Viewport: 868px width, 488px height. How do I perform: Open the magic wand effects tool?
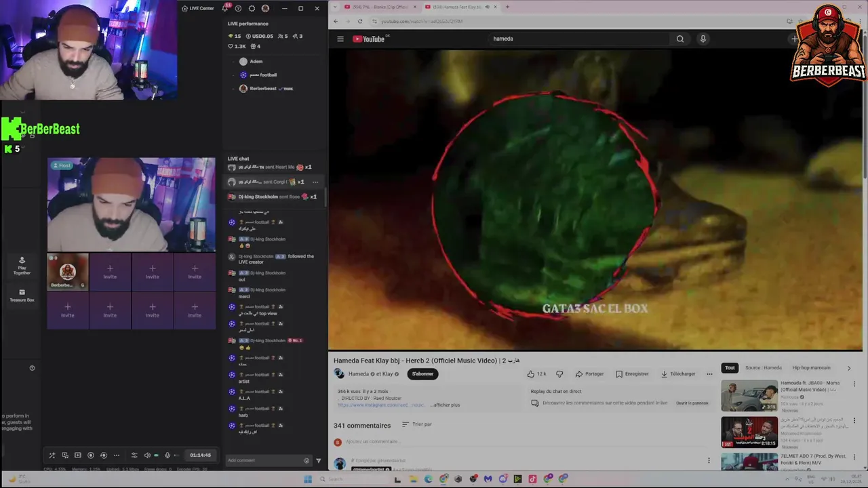pyautogui.click(x=52, y=455)
